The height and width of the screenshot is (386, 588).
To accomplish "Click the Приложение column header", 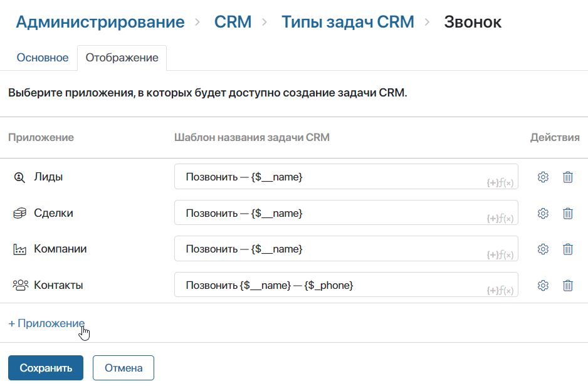I will [41, 137].
